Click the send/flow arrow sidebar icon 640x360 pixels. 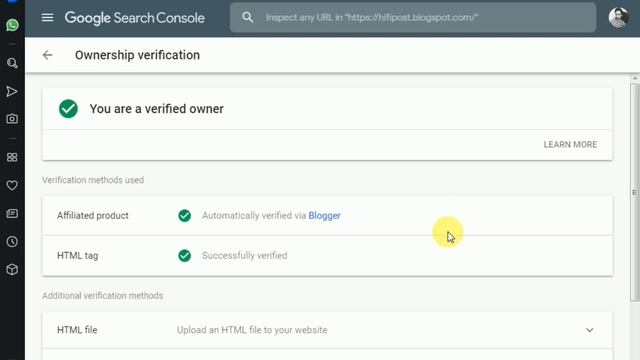click(x=12, y=91)
